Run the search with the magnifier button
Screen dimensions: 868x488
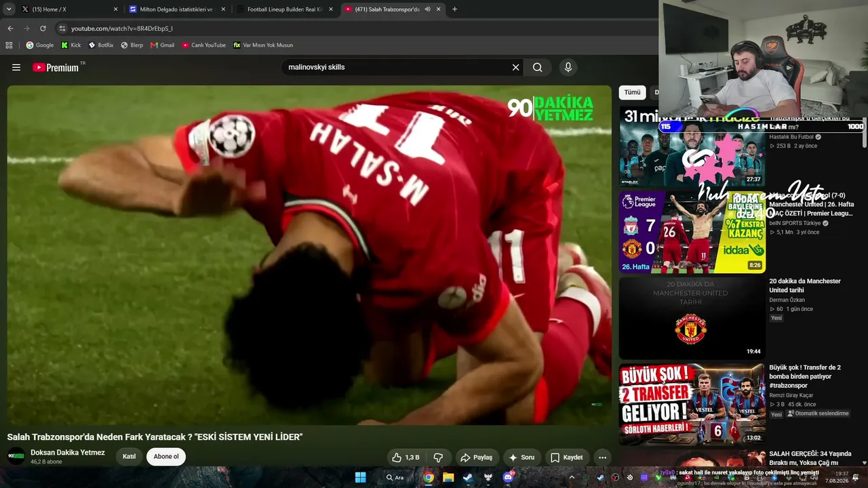pyautogui.click(x=538, y=67)
